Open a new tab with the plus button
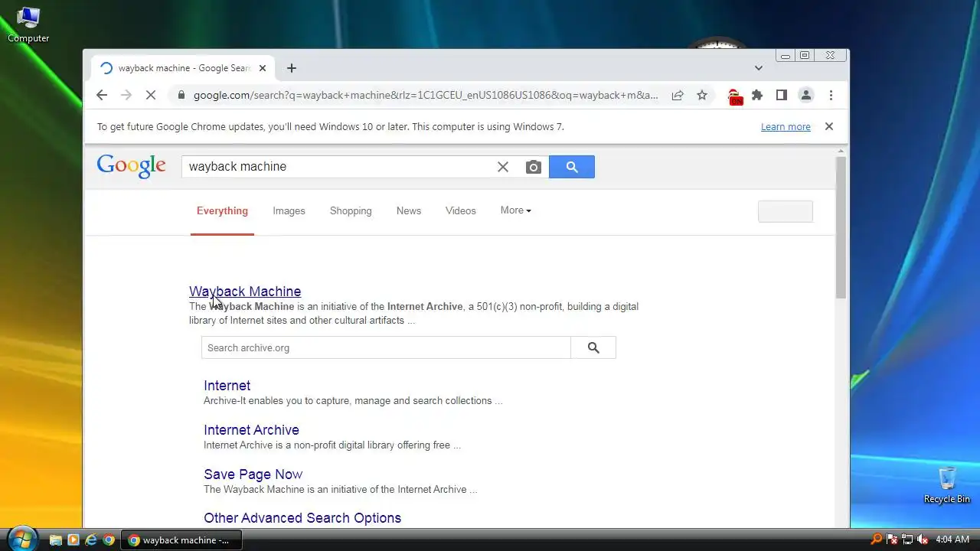 point(292,68)
